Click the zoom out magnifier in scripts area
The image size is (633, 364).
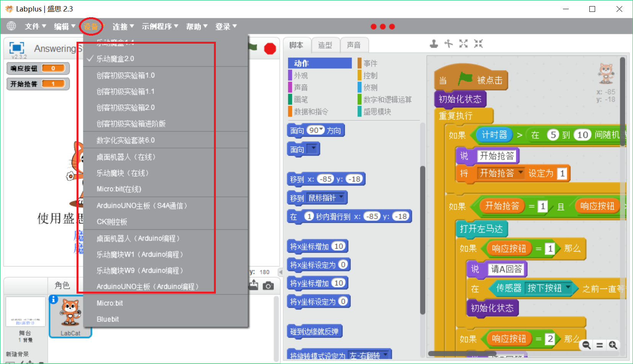(586, 345)
